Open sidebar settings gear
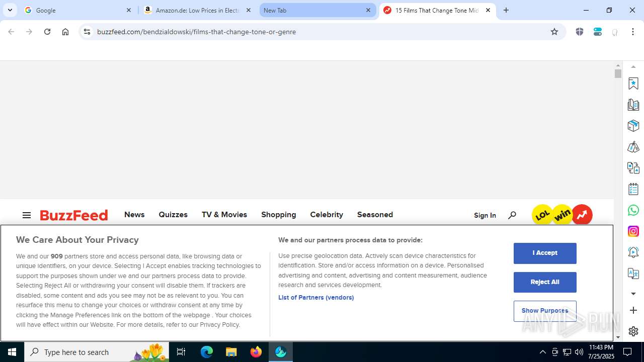The width and height of the screenshot is (644, 362). point(633,331)
